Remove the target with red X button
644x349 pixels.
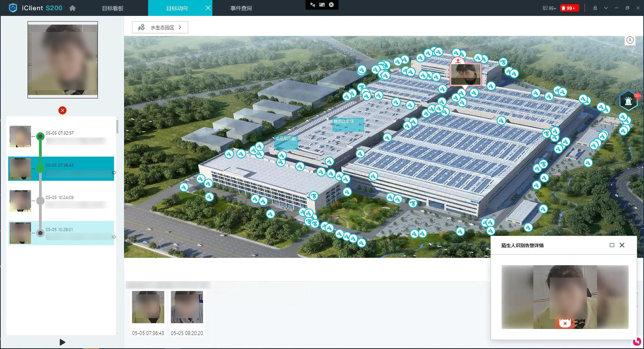pyautogui.click(x=62, y=110)
